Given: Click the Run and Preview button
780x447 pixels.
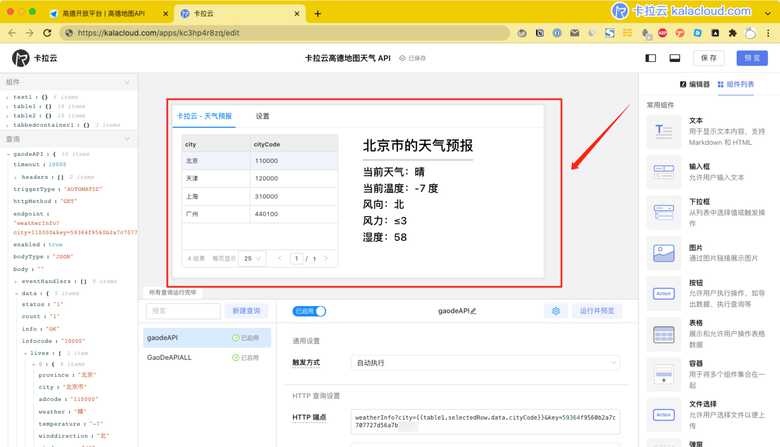Looking at the screenshot, I should coord(596,311).
